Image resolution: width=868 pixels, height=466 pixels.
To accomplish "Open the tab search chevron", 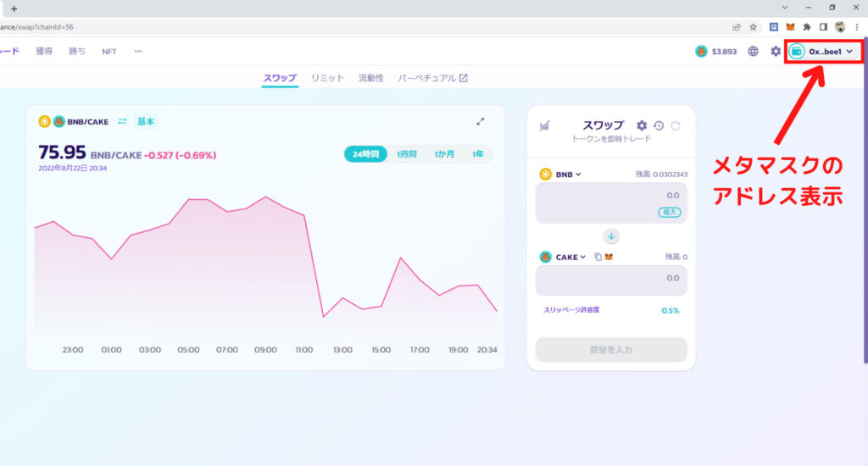I will tap(784, 8).
